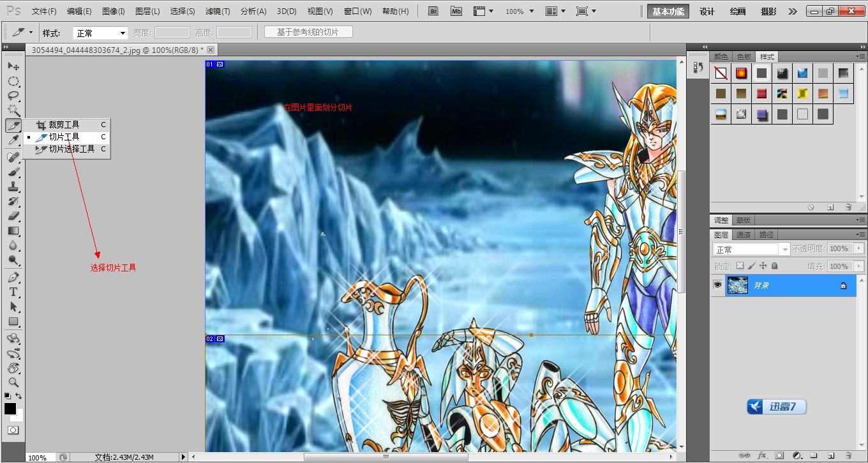Select the Quick Selection wand tool
The image size is (868, 463).
pos(13,110)
